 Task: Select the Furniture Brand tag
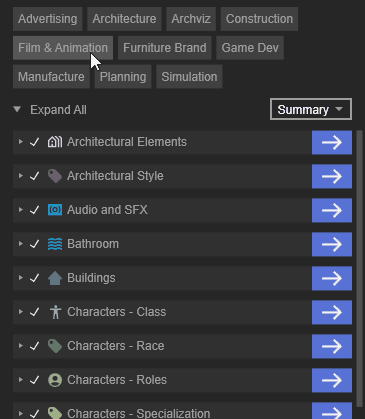click(x=165, y=48)
